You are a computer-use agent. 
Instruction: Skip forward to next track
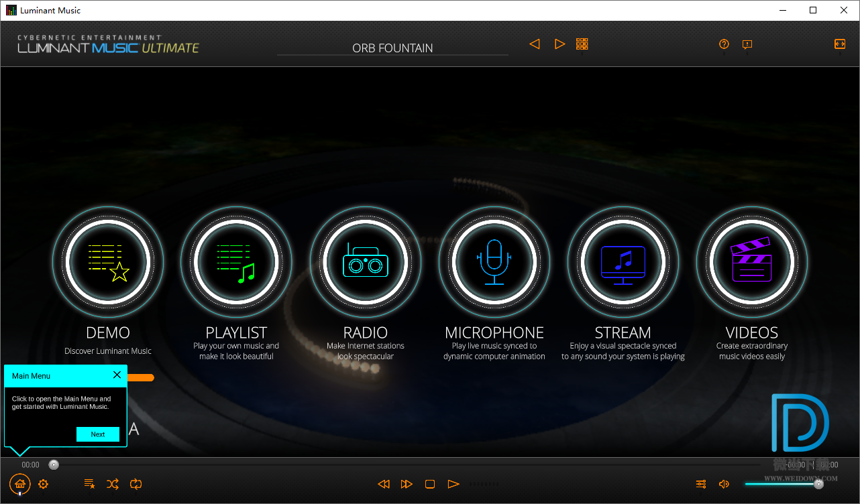(x=407, y=484)
